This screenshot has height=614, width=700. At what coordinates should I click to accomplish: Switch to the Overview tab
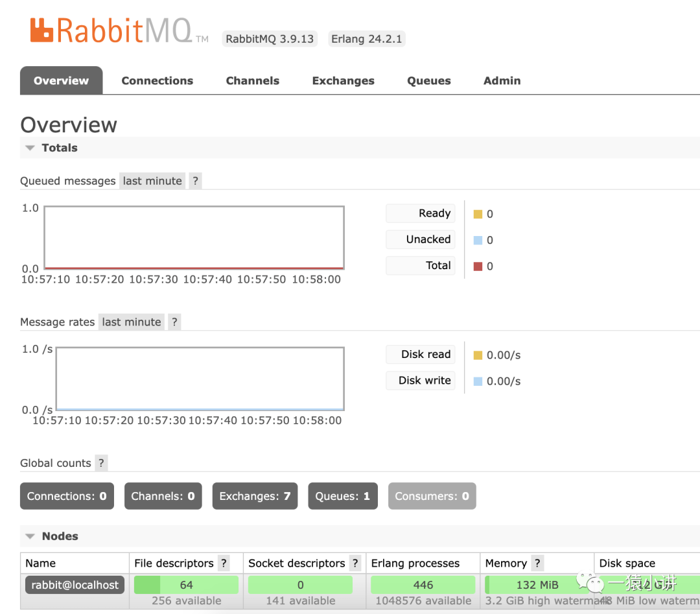tap(61, 80)
